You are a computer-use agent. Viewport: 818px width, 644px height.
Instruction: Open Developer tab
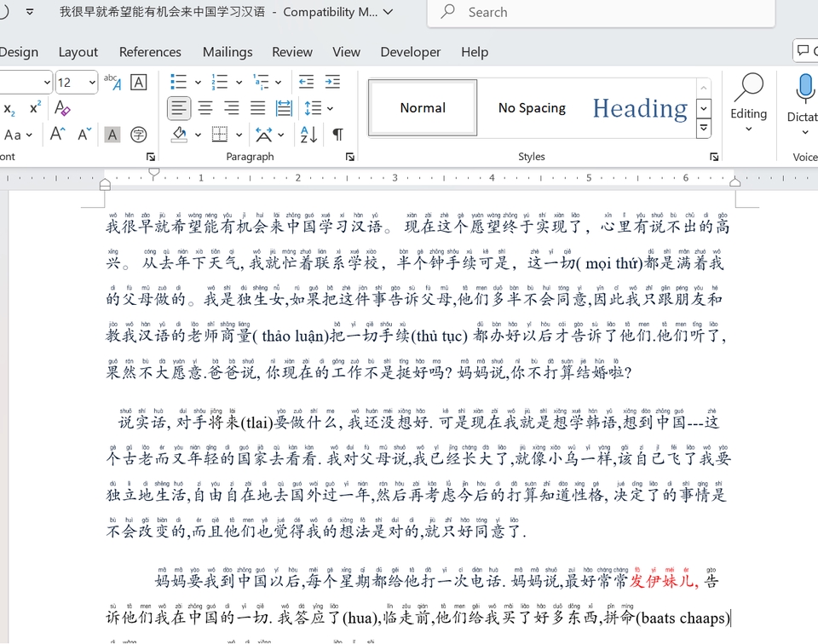[x=411, y=52]
